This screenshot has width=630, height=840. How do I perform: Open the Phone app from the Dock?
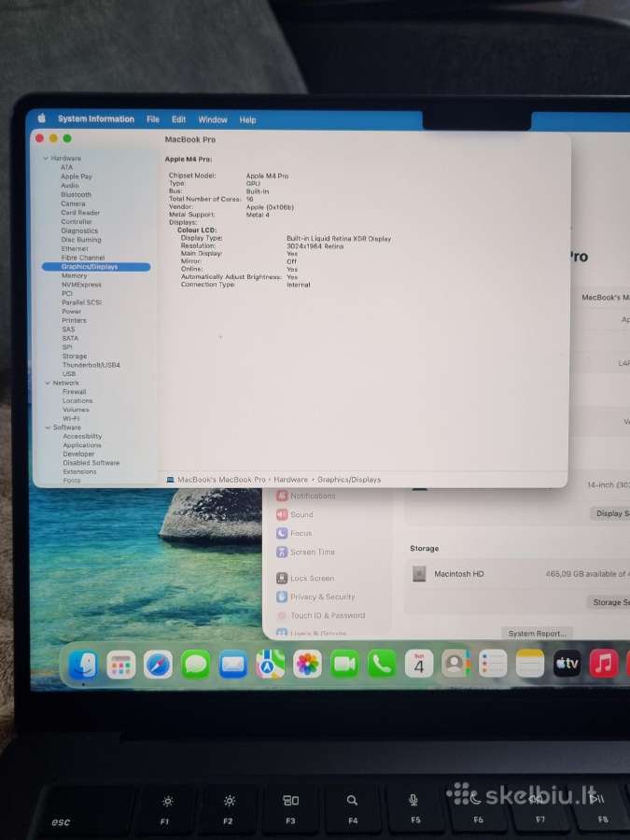(x=382, y=665)
